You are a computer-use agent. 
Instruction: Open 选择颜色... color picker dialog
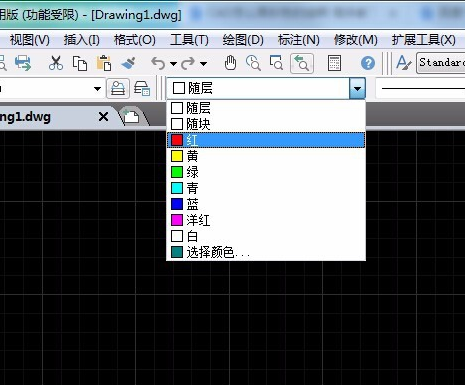tap(266, 252)
